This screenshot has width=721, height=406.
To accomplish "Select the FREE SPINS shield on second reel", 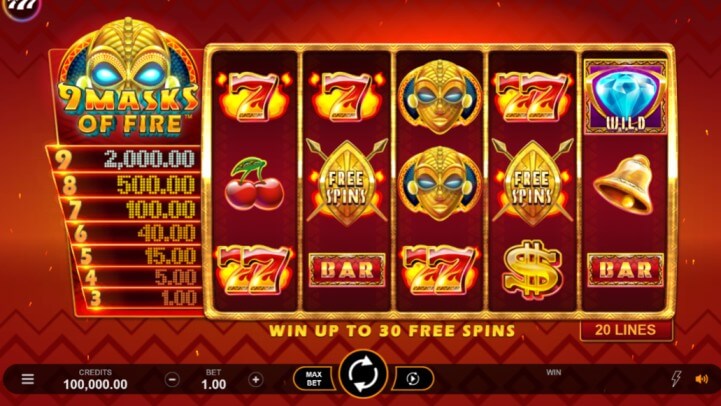I will coord(347,184).
